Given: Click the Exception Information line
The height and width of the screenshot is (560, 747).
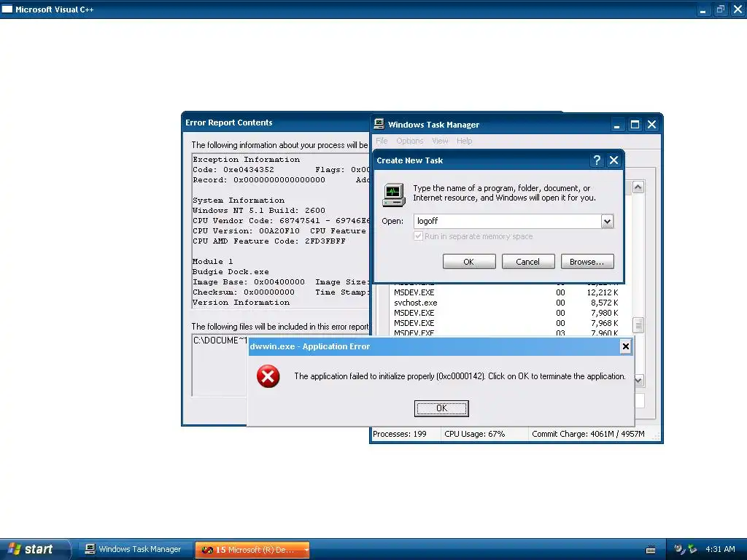Looking at the screenshot, I should (247, 160).
